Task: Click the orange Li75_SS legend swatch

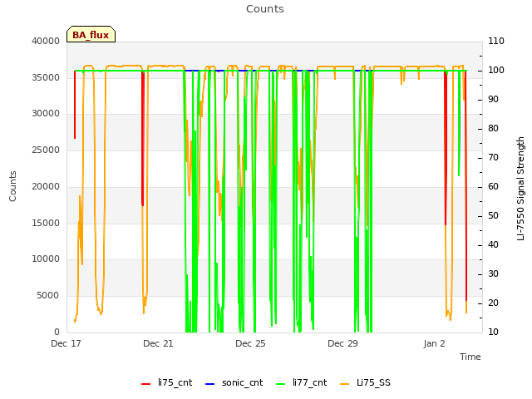Action: coord(344,384)
